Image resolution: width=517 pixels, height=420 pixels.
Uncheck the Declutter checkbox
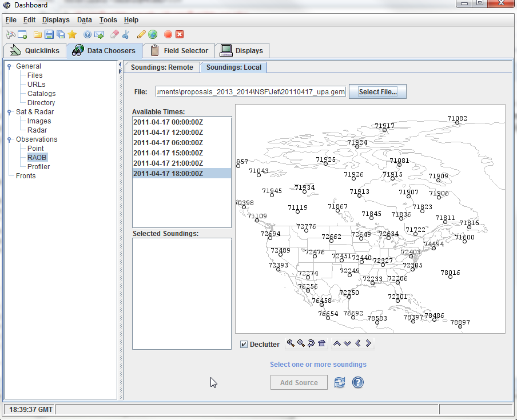pos(244,344)
